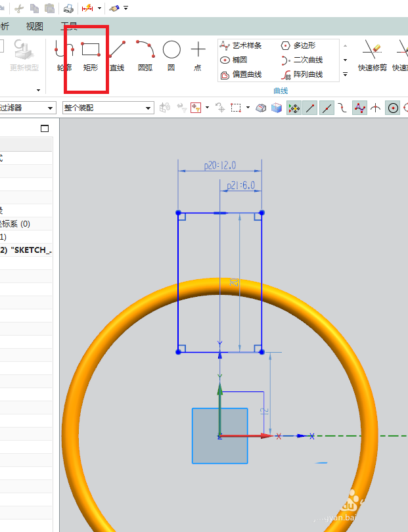Choose the 多边形 polygon tool
The width and height of the screenshot is (408, 532).
coord(298,45)
